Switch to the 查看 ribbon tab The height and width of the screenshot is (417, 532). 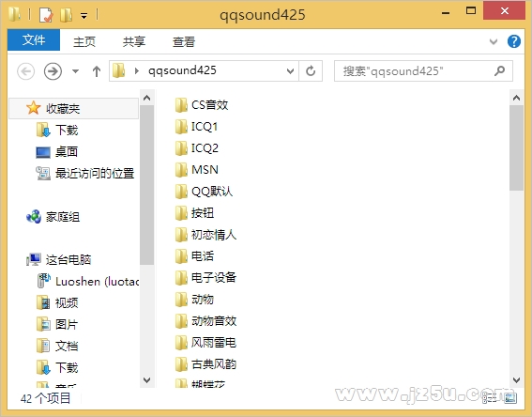[184, 41]
